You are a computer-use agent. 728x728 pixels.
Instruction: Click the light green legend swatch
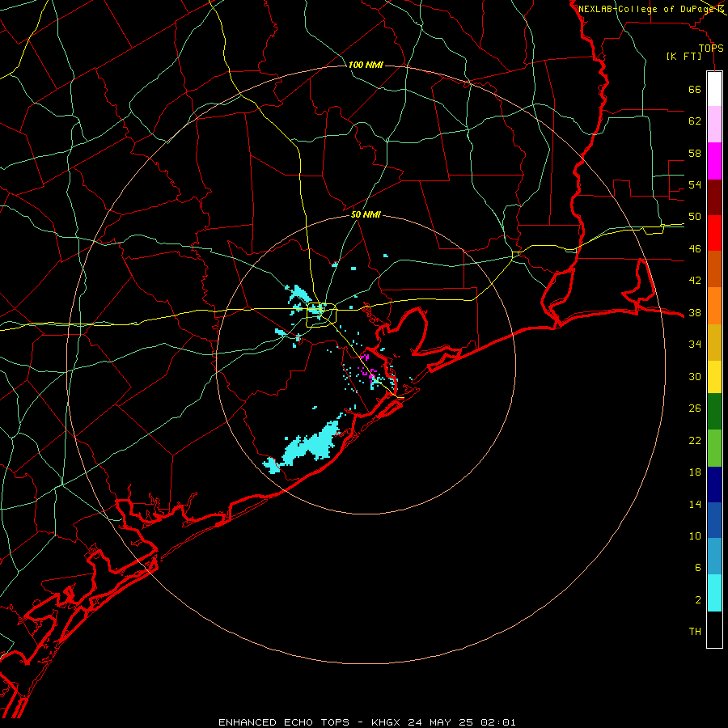714,448
